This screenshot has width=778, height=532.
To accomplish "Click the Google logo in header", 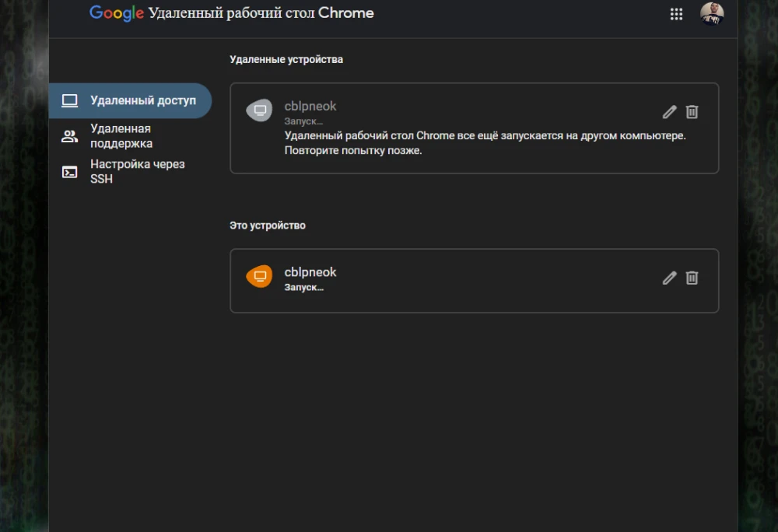I will 117,13.
